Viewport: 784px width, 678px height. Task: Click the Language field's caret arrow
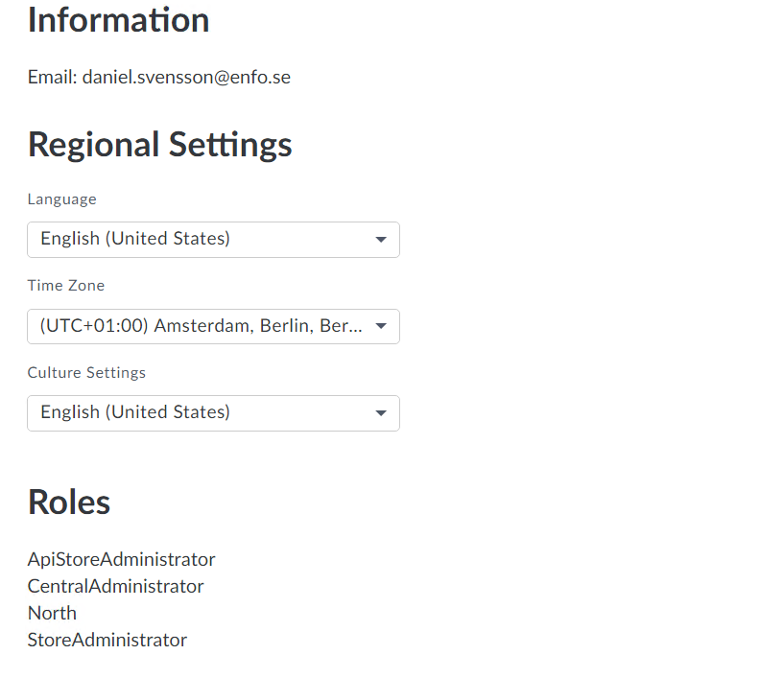pos(381,240)
